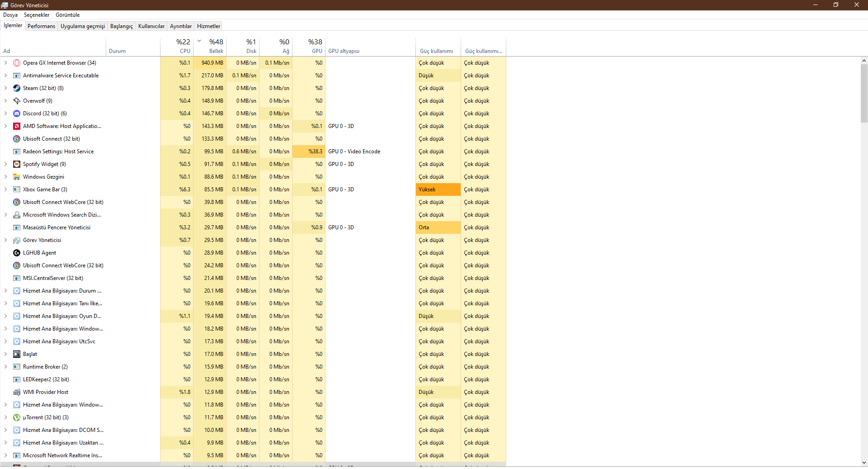
Task: Click the GPU 0 - Video Encode cell
Action: tap(370, 152)
